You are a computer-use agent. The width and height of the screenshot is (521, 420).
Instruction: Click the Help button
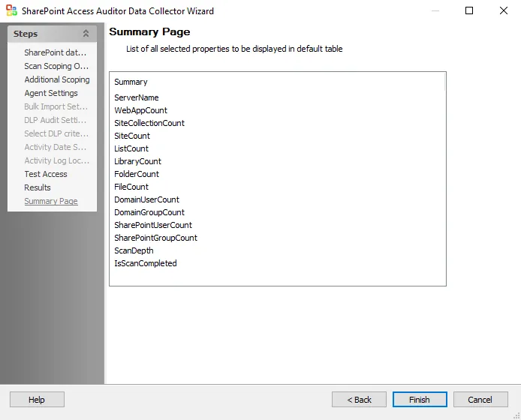click(37, 400)
